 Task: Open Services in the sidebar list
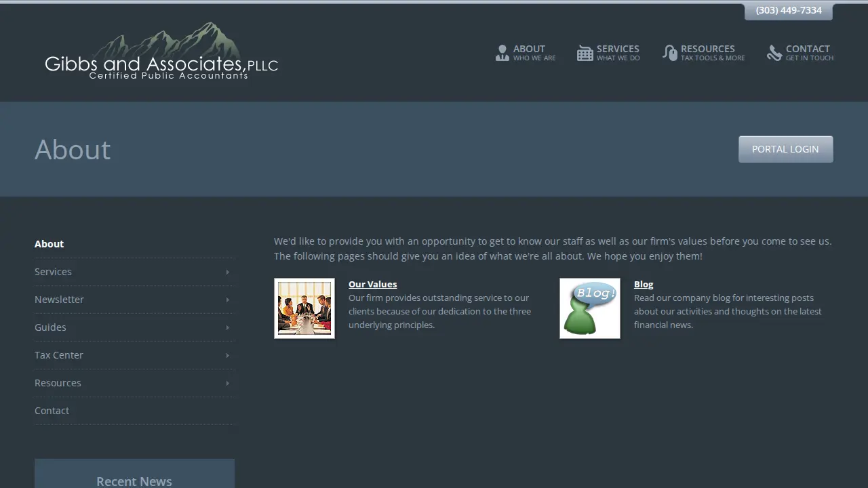click(x=134, y=272)
